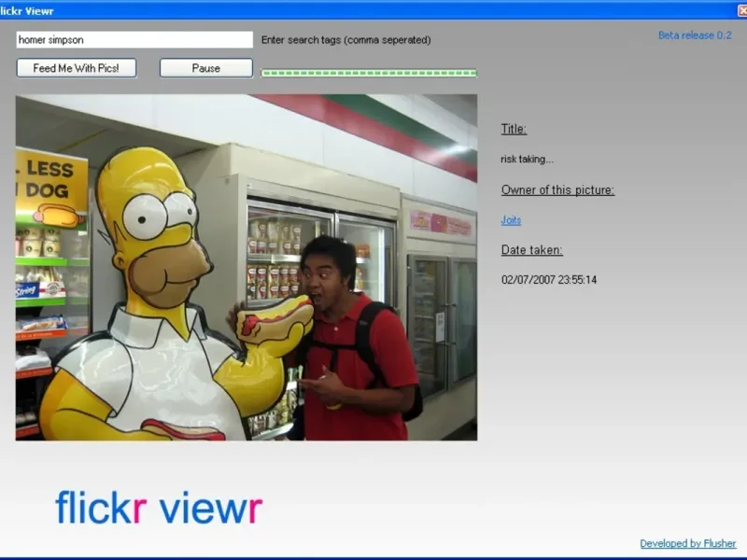Click the displayed Homer Simpson photo
The width and height of the screenshot is (747, 560).
pos(247,267)
